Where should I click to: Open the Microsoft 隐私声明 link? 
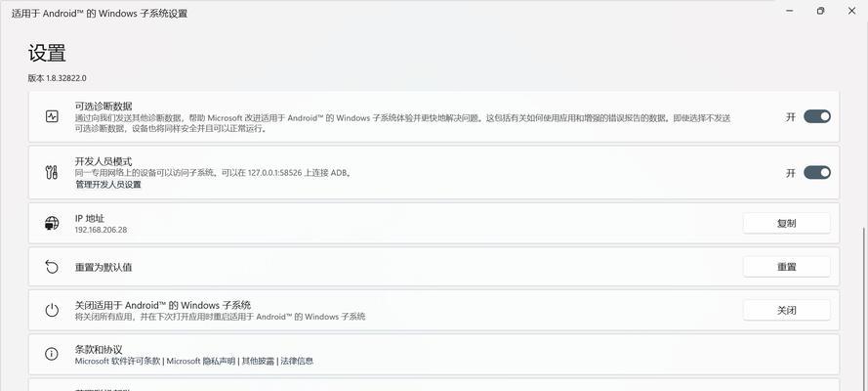click(x=201, y=361)
